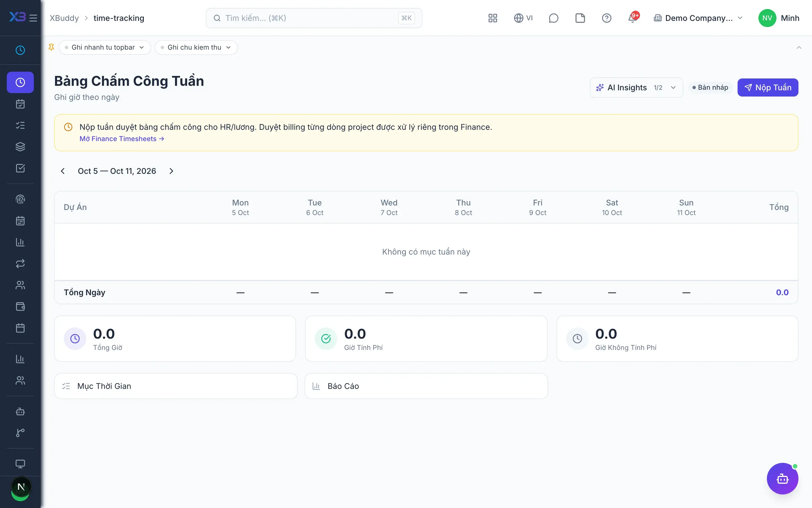Expand the Ghi chu kiem thu dropdown
The image size is (812, 508).
[x=196, y=47]
